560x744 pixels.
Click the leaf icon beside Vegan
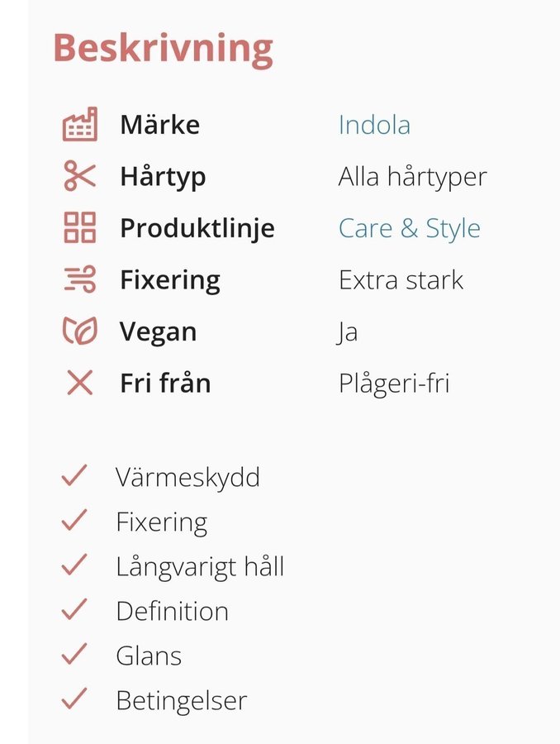point(80,331)
